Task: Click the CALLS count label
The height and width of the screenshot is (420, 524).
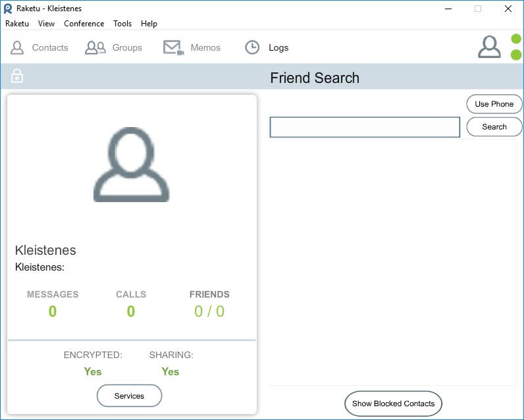Action: pyautogui.click(x=131, y=294)
